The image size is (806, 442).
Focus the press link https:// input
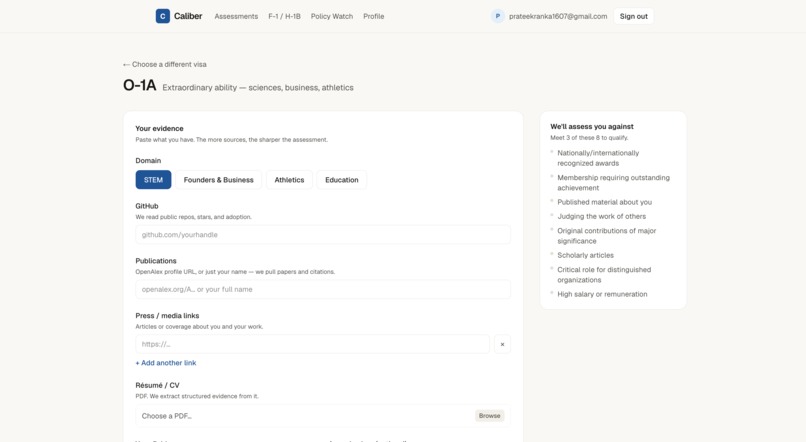(313, 344)
